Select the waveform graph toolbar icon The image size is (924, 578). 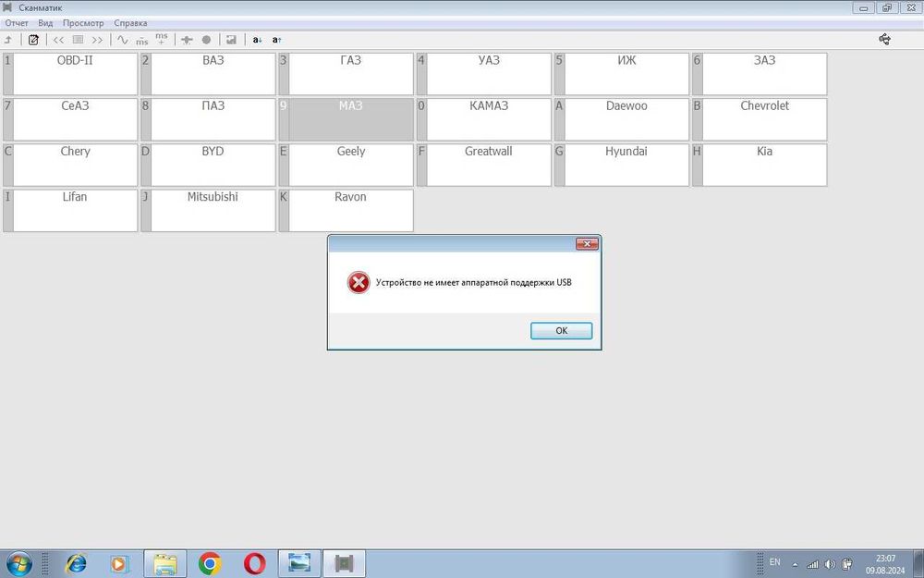pos(123,40)
